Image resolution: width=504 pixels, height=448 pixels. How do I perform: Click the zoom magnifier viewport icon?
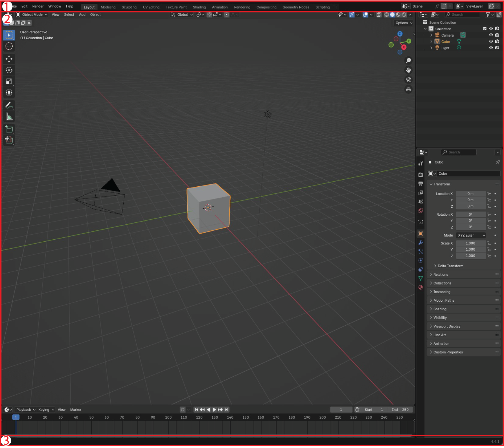point(408,61)
